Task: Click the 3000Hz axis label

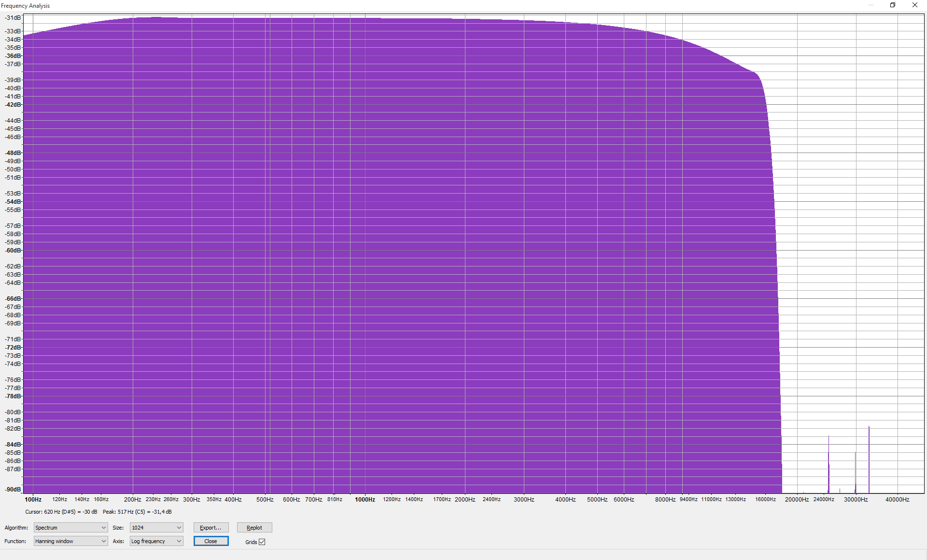Action: pos(524,500)
